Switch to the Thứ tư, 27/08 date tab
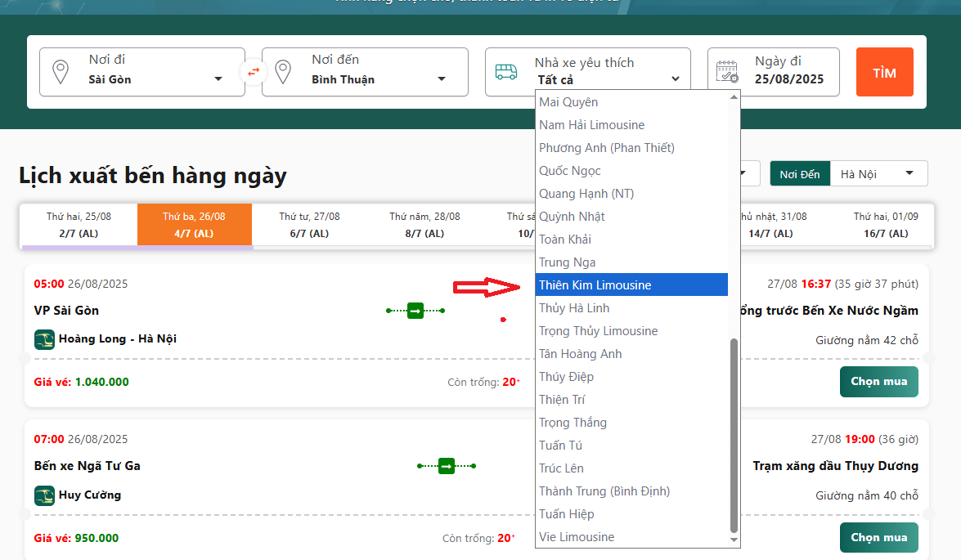The image size is (961, 560). pos(309,225)
